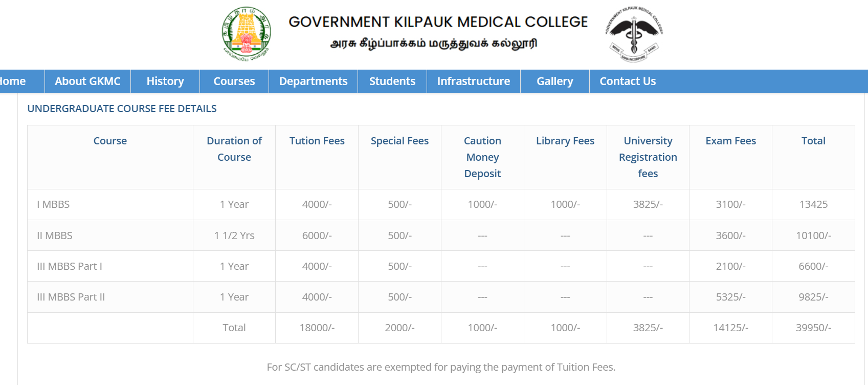Select the Departments menu item
Viewport: 868px width, 385px height.
pyautogui.click(x=313, y=81)
